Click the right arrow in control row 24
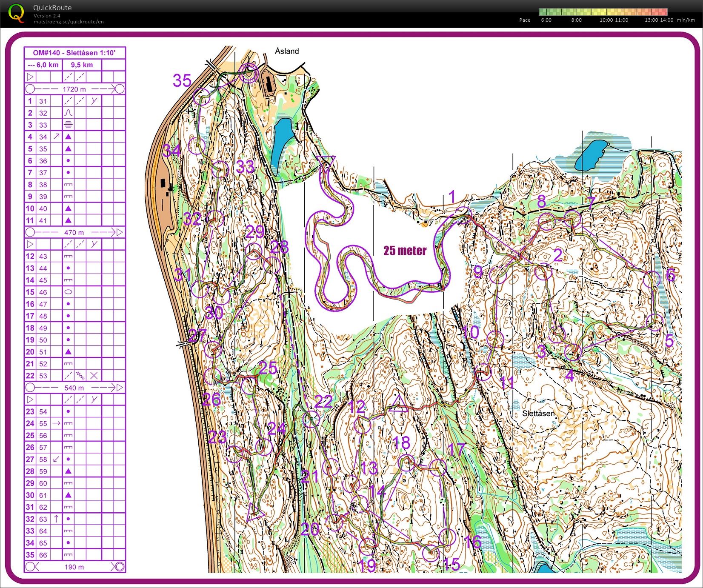The width and height of the screenshot is (703, 588). tap(56, 423)
